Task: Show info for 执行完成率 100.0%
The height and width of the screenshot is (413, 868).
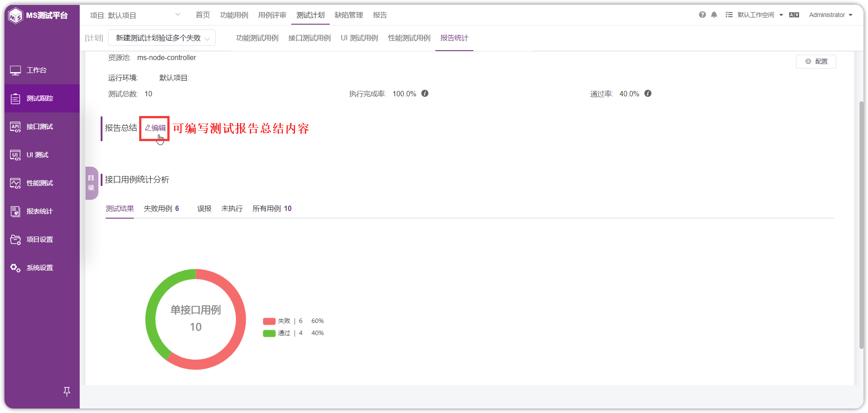Action: tap(425, 93)
